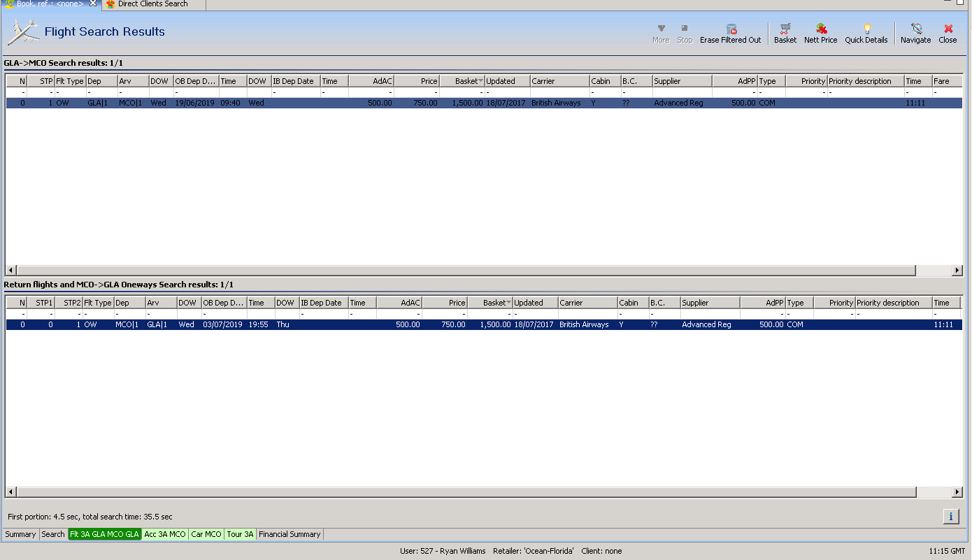Close the Book. ref. <none> tab
The height and width of the screenshot is (560, 972).
(93, 4)
